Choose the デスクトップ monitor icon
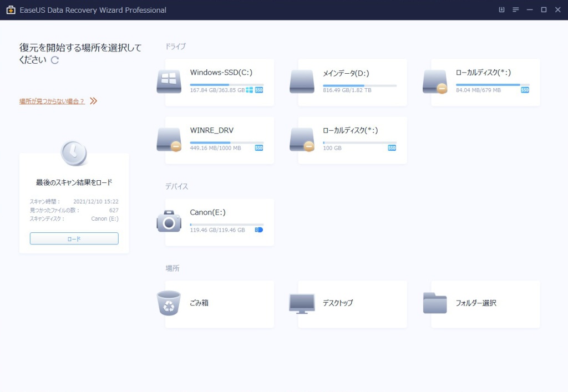 click(x=302, y=304)
